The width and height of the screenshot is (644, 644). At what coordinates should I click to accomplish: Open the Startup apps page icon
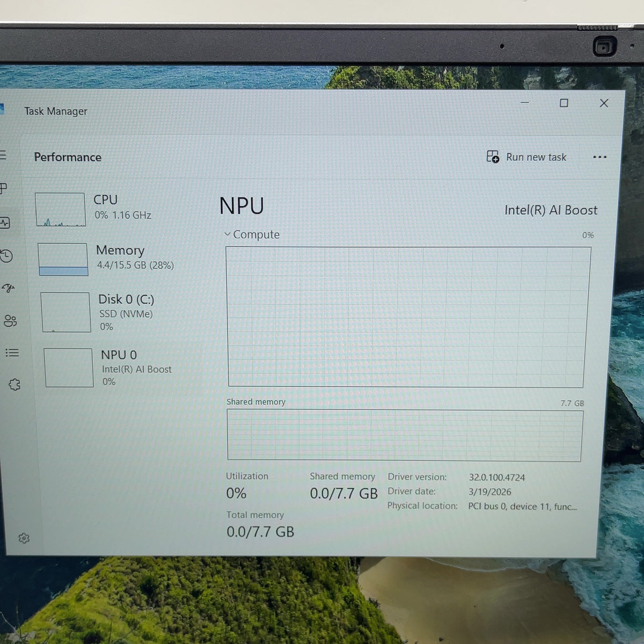[9, 289]
